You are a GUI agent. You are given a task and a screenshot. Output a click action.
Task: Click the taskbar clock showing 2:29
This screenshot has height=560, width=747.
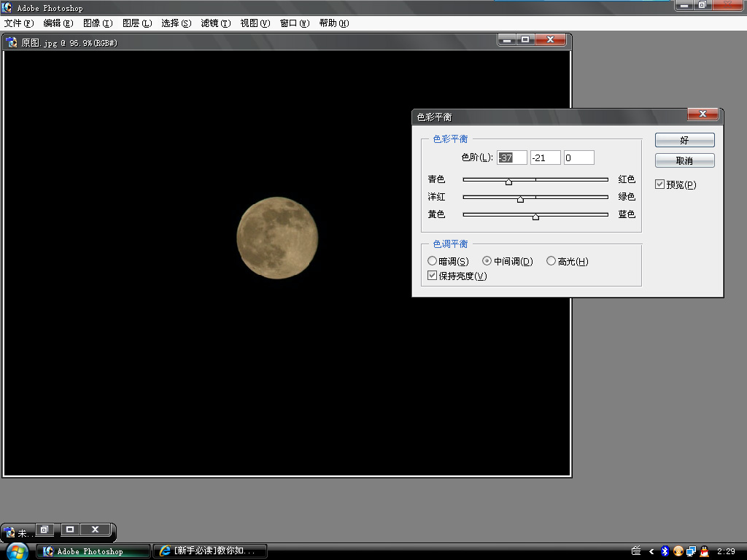(726, 551)
